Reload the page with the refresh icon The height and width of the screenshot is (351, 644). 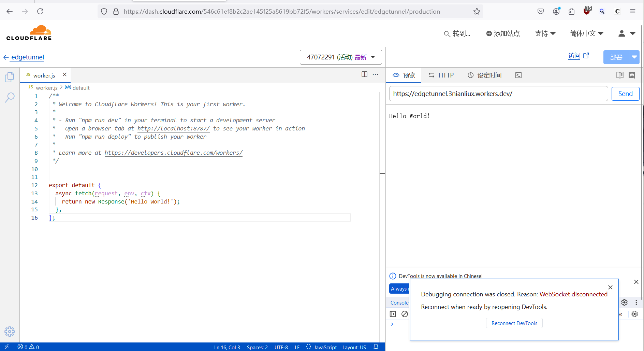(x=40, y=11)
